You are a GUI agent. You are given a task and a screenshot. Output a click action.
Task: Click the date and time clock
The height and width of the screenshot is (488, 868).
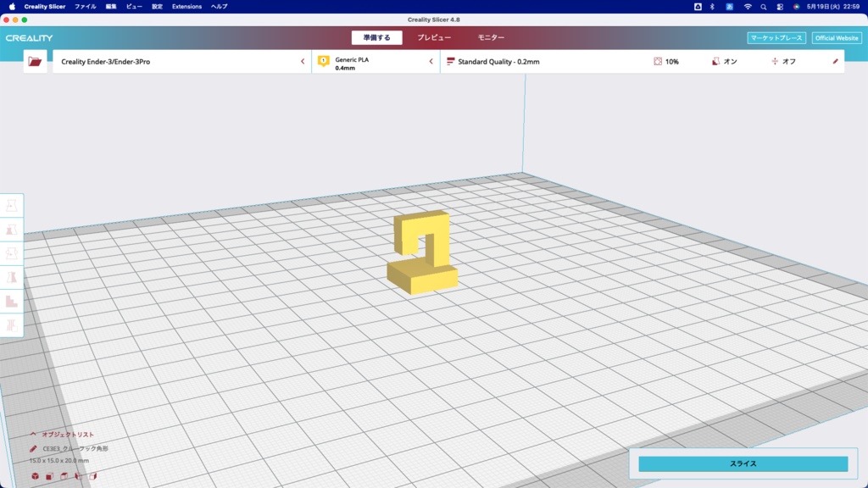click(833, 7)
